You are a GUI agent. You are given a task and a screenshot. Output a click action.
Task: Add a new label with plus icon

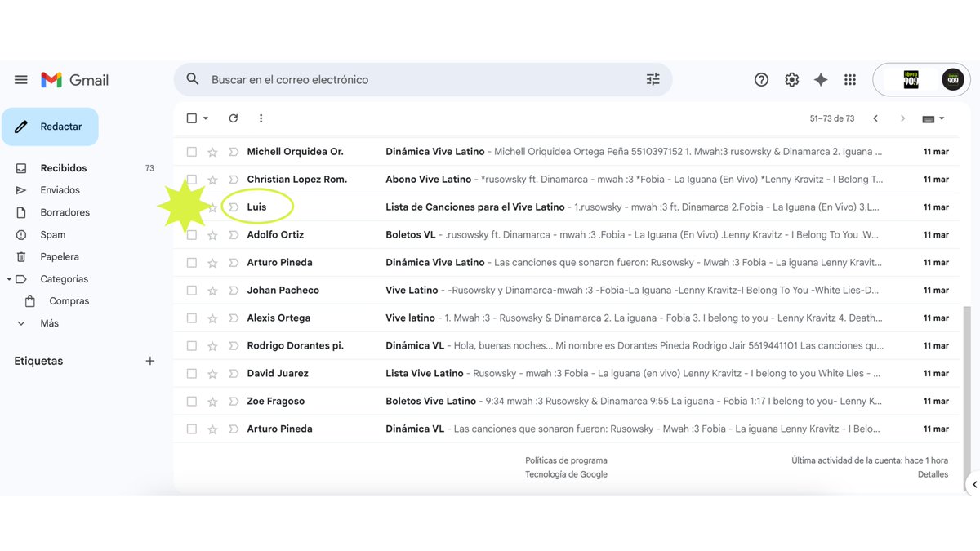(x=149, y=361)
